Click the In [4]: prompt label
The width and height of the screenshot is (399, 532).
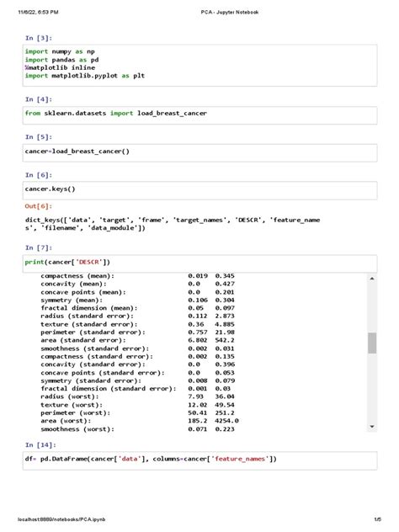tap(39, 99)
